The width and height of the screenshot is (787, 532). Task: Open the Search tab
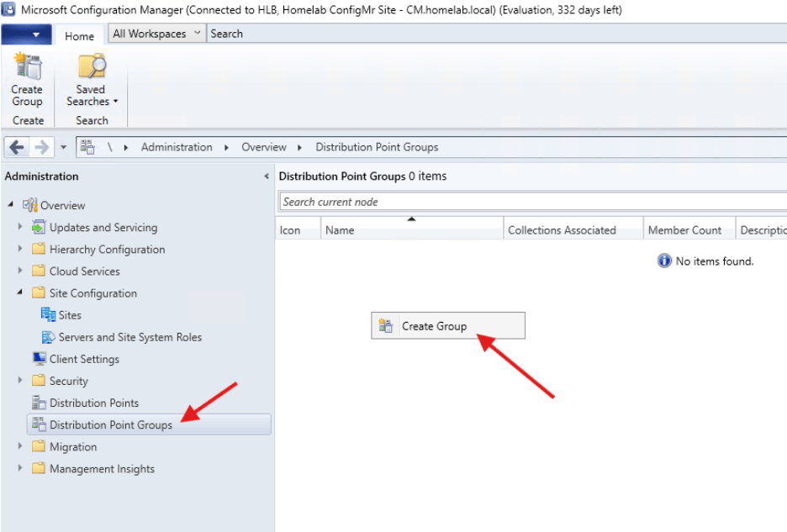[x=225, y=33]
